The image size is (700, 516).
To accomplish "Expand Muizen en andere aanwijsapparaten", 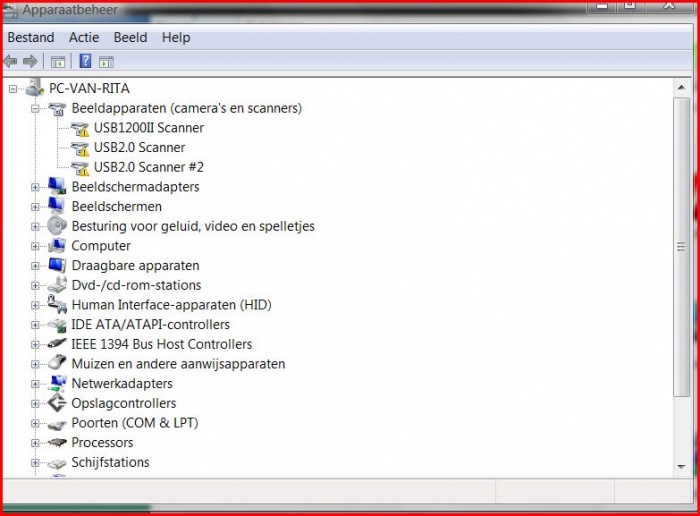I will pos(35,364).
